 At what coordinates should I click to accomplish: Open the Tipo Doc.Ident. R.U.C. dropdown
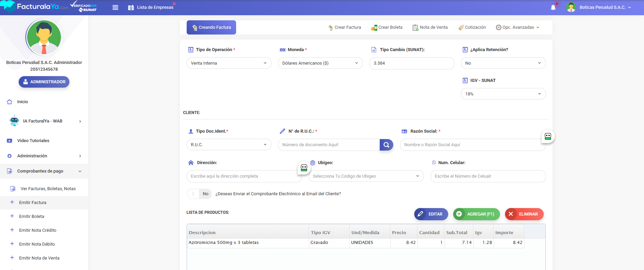[x=229, y=145]
